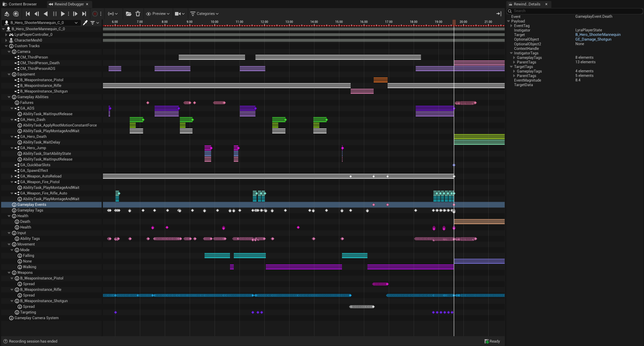Expand the CharacterMesh0 track
The height and width of the screenshot is (346, 644).
6,40
